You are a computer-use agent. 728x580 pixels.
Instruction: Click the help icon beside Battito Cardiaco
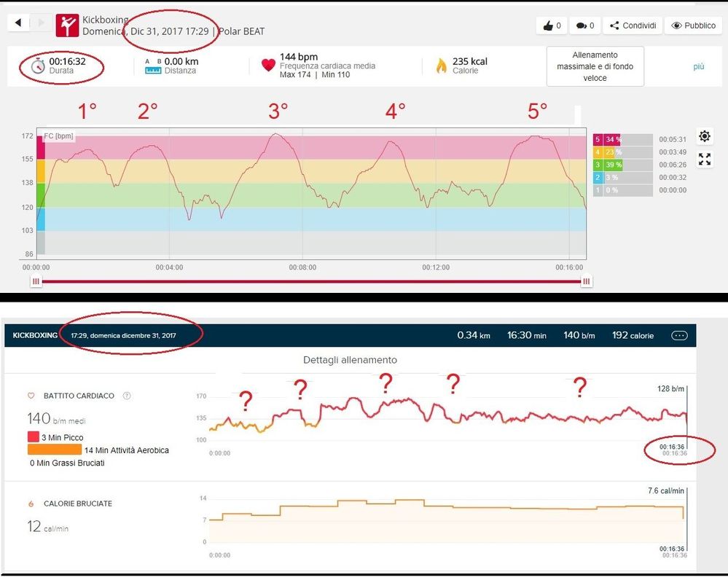coord(127,396)
